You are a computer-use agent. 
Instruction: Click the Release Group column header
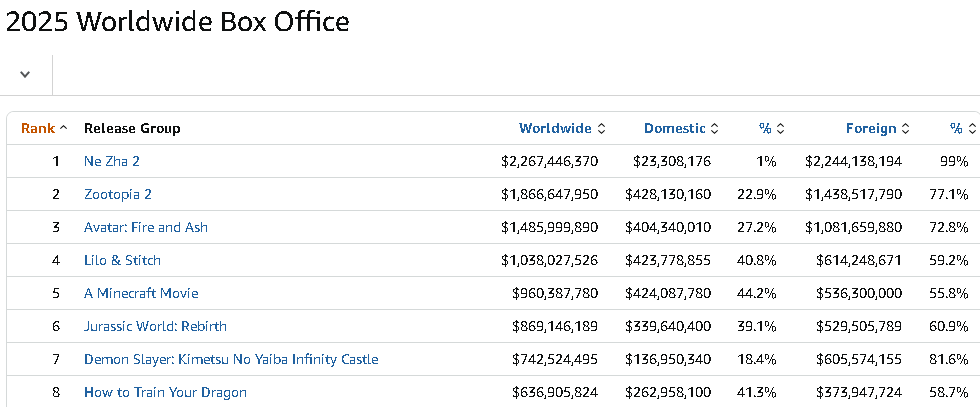click(x=132, y=129)
